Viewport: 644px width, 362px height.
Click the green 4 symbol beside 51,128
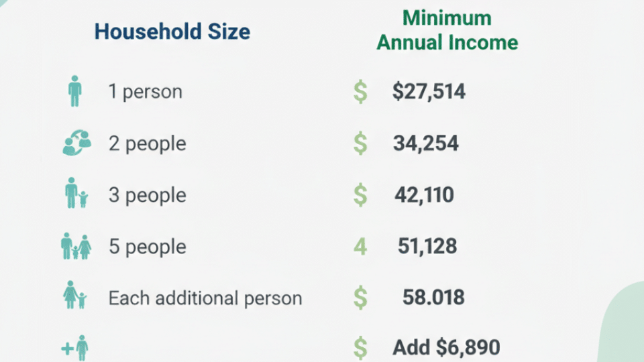(x=360, y=246)
